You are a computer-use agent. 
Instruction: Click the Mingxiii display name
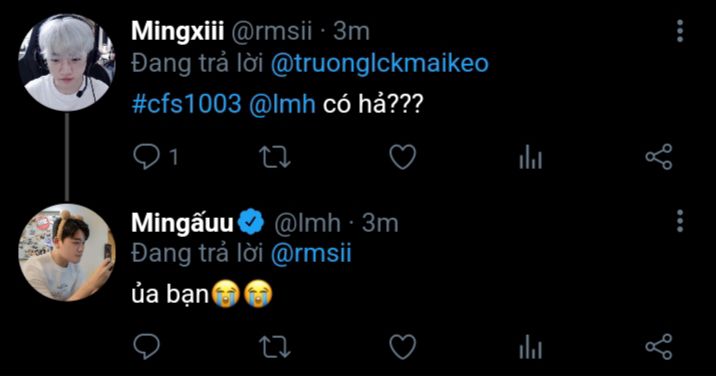[x=178, y=32]
